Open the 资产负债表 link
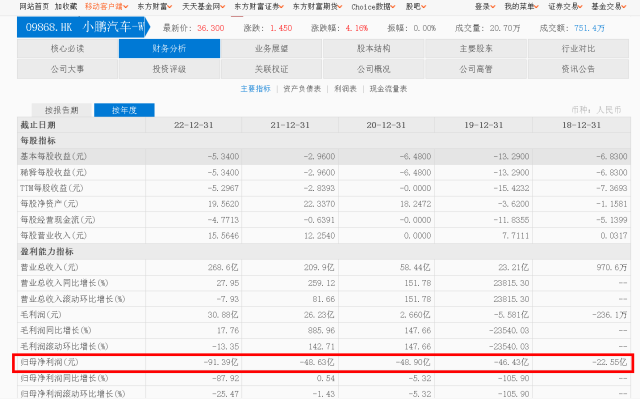This screenshot has width=640, height=399. pos(302,89)
